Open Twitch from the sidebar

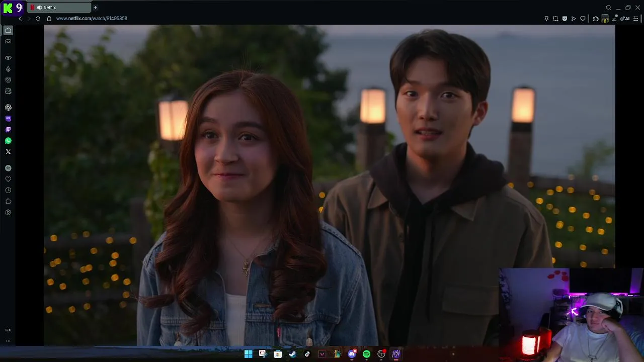coord(8,130)
